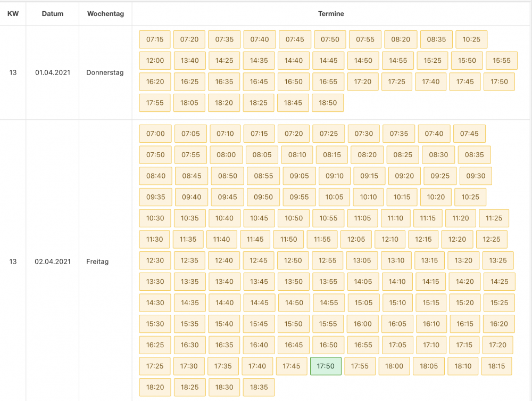Click the 18:35 slot on Freitag
The width and height of the screenshot is (532, 401).
coord(259,387)
